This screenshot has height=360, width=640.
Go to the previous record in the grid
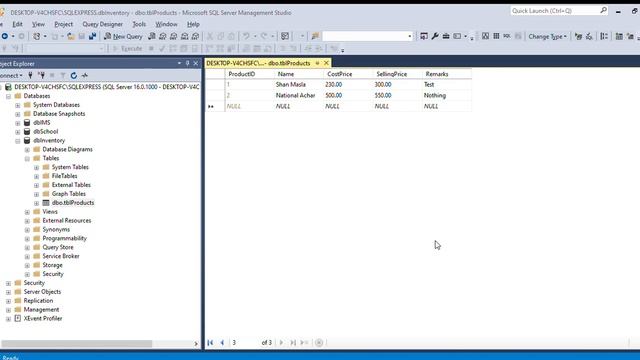coord(222,343)
